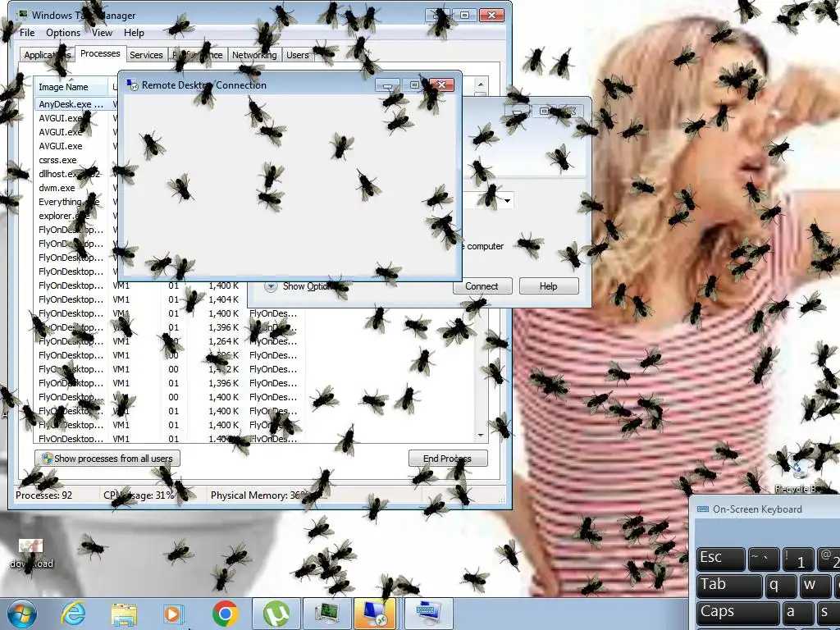Image resolution: width=840 pixels, height=630 pixels.
Task: Open the Windows Start menu orb
Action: coord(22,614)
